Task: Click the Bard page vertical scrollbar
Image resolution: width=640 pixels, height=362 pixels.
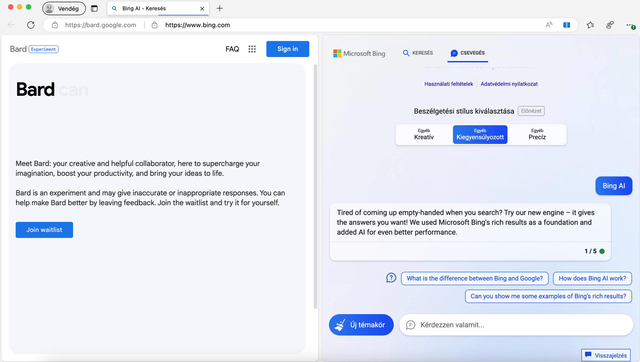Action: [x=315, y=187]
